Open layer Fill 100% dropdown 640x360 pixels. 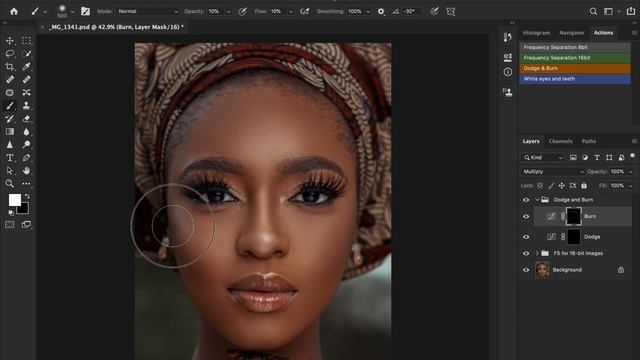point(630,186)
